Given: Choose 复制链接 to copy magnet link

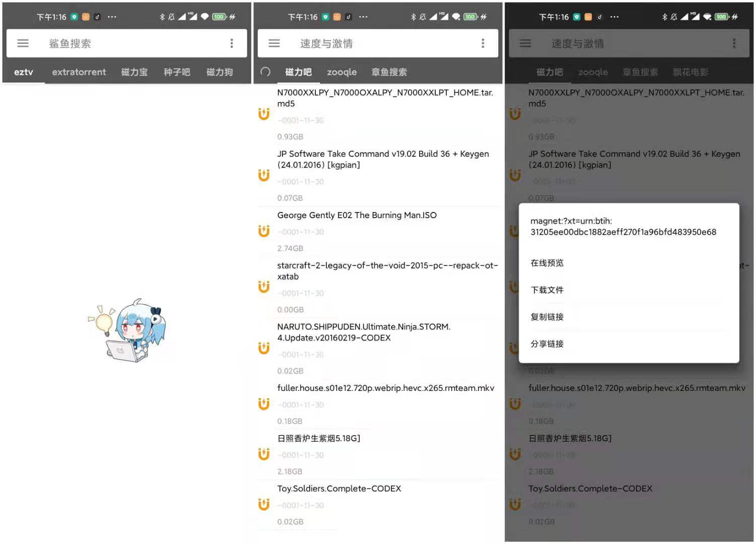Looking at the screenshot, I should pos(547,317).
